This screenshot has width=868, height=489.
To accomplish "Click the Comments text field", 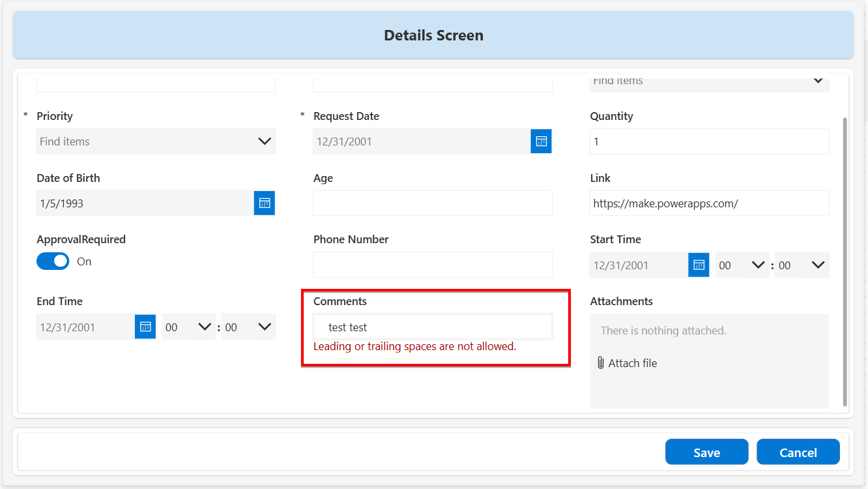I will 433,327.
